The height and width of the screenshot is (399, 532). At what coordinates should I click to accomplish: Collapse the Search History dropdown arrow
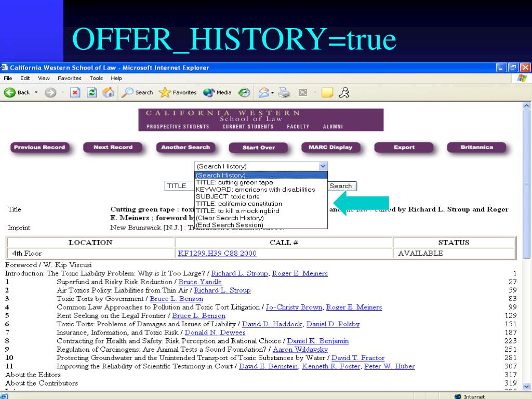pos(323,166)
